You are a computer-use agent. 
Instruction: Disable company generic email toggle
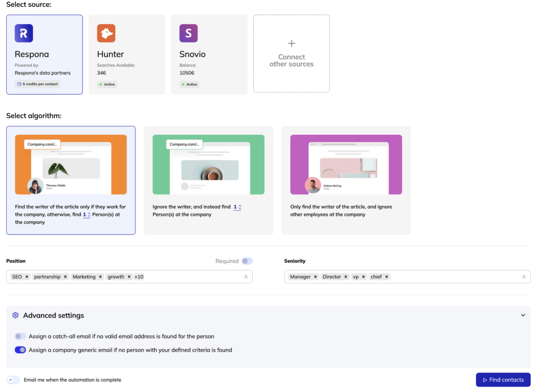coord(20,350)
